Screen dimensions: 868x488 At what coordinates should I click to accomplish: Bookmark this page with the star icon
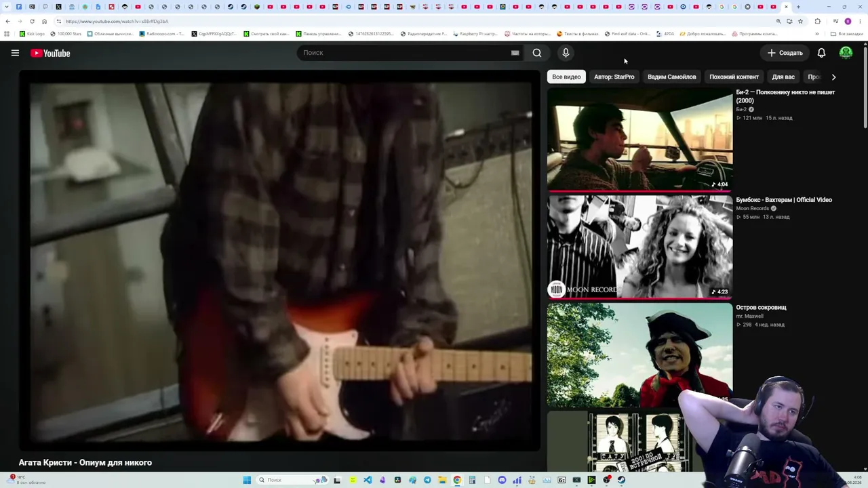pos(800,21)
